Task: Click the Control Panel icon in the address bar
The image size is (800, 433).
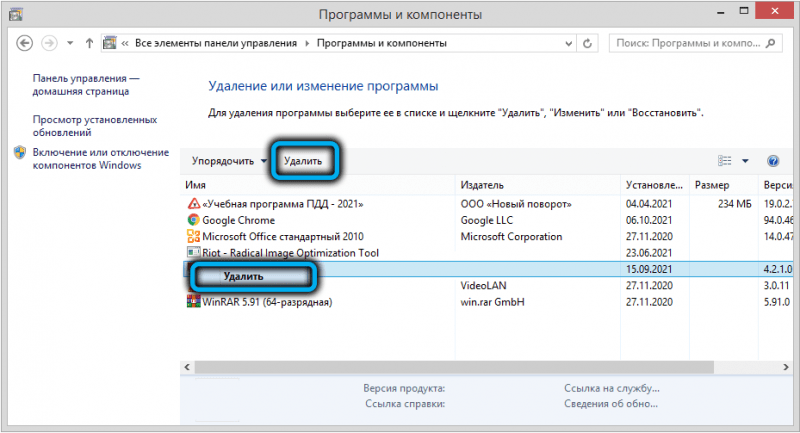Action: click(110, 43)
